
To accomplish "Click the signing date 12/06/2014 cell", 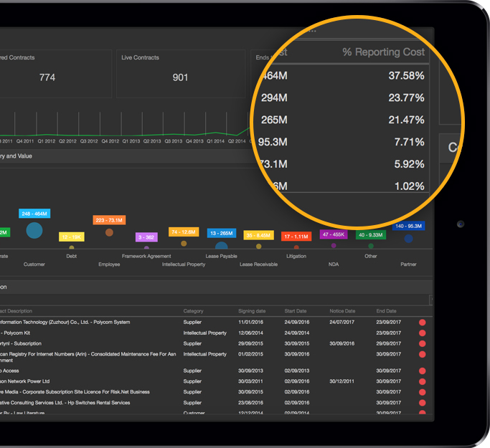I will click(x=250, y=333).
